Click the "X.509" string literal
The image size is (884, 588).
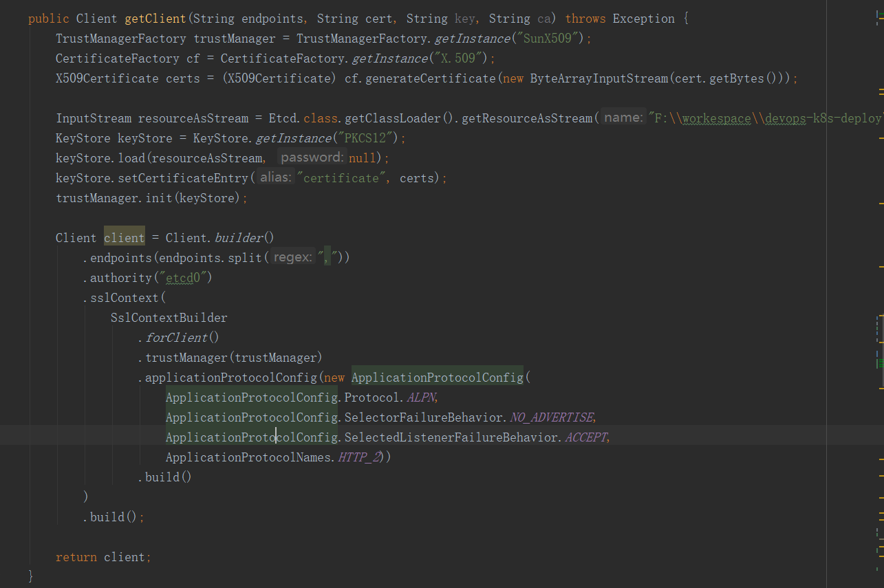coord(458,58)
